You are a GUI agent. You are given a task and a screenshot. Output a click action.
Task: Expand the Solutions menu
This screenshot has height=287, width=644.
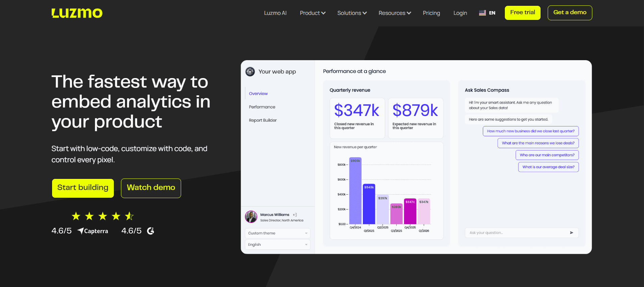[352, 13]
